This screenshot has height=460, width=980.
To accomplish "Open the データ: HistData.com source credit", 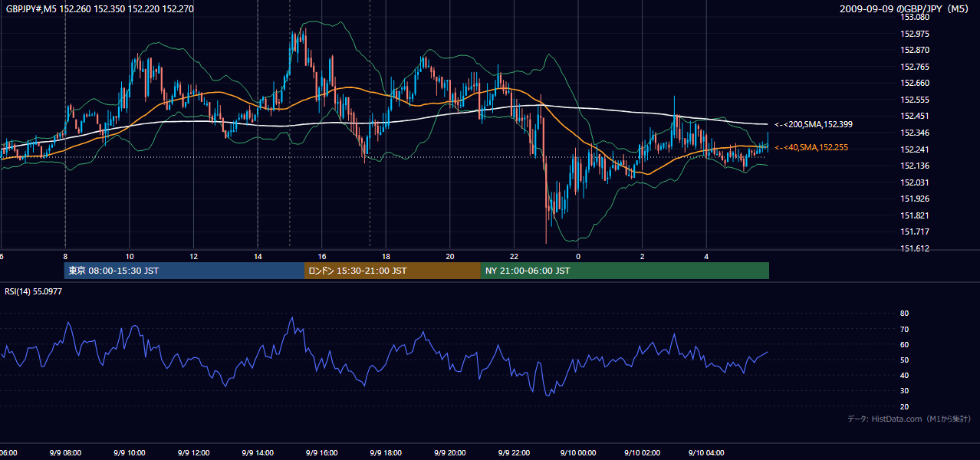I will (x=909, y=419).
